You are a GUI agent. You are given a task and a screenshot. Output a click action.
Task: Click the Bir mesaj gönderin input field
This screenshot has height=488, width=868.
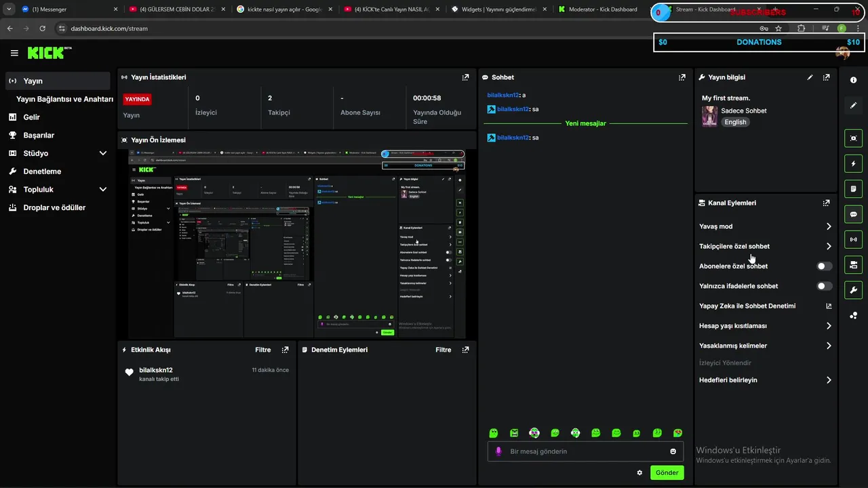point(585,451)
